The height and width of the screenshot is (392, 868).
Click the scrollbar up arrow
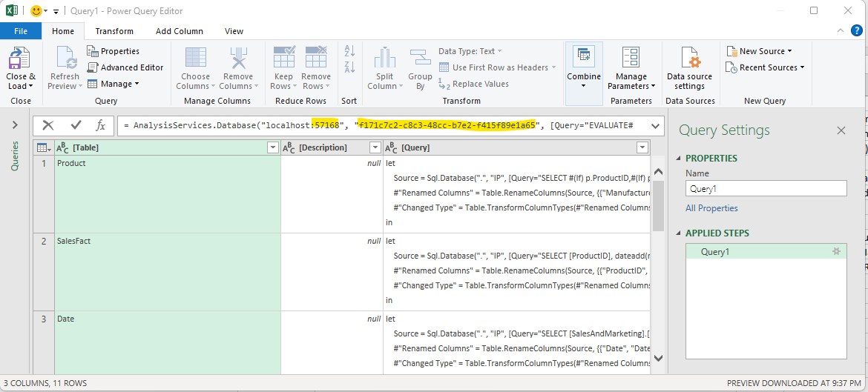click(x=657, y=172)
